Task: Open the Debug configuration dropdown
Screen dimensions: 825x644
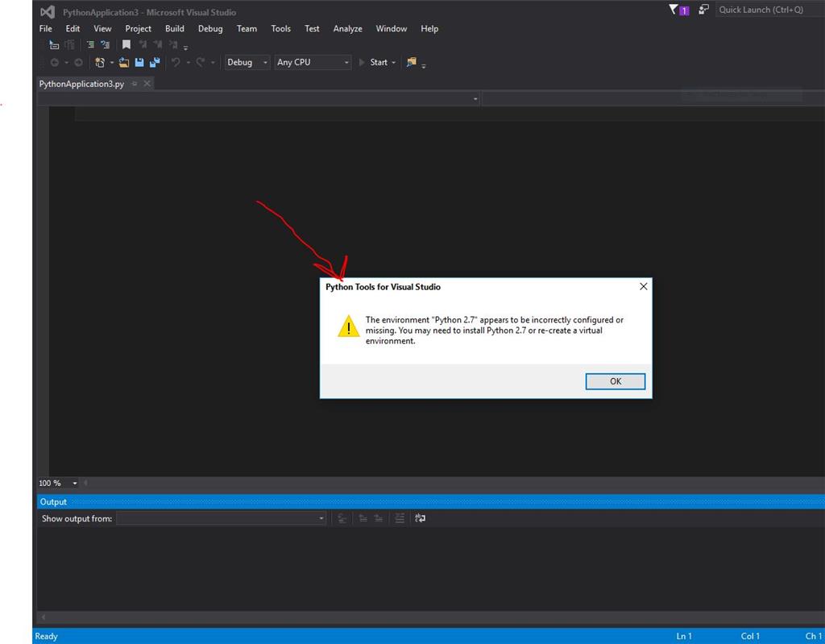Action: click(x=247, y=62)
